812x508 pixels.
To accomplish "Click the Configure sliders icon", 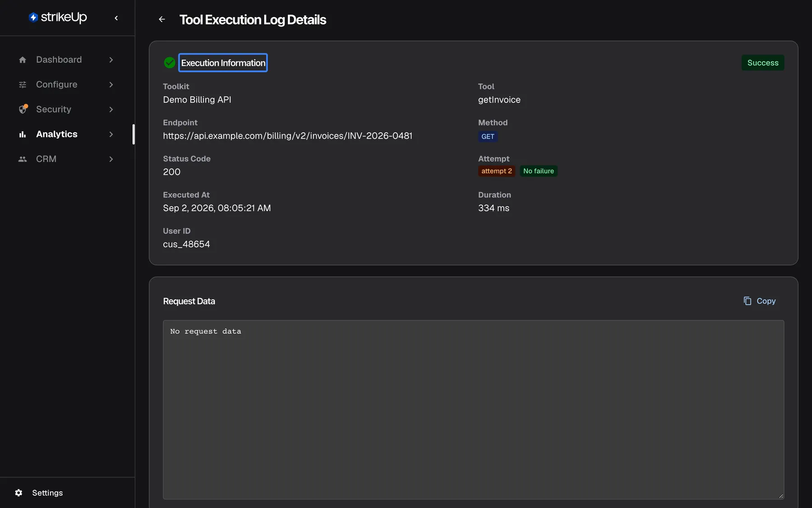I will click(23, 84).
